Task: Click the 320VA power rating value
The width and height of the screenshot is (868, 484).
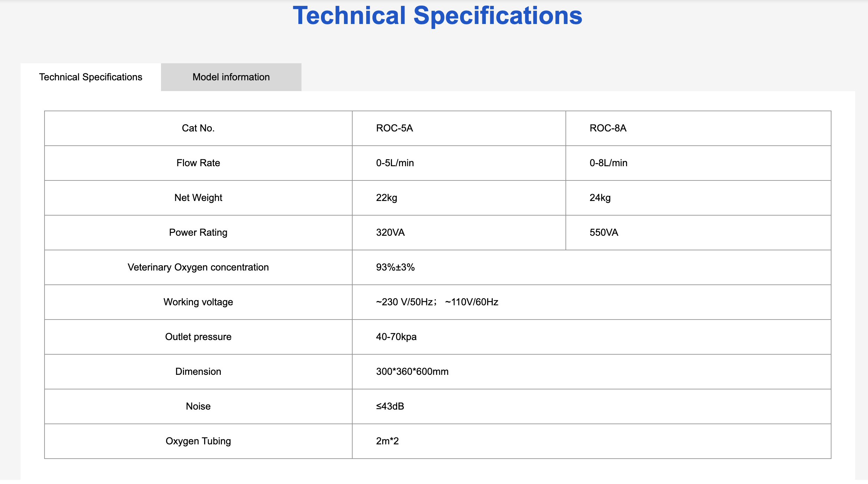Action: coord(390,232)
